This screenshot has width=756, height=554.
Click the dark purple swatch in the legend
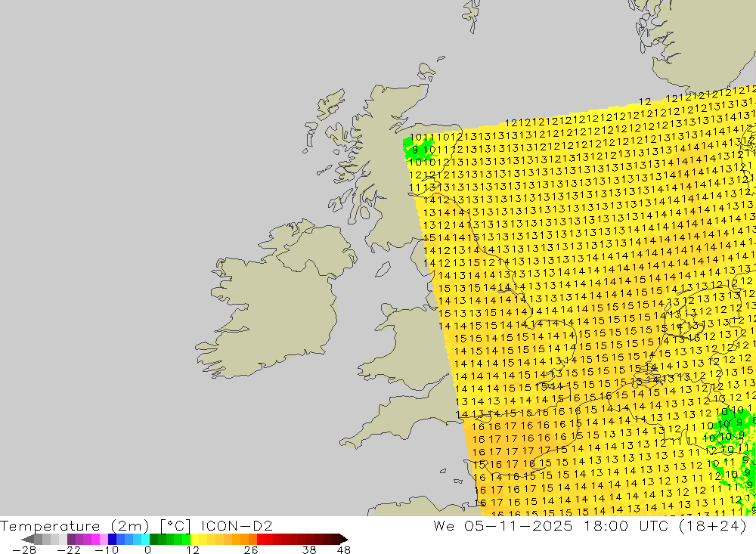coord(71,539)
